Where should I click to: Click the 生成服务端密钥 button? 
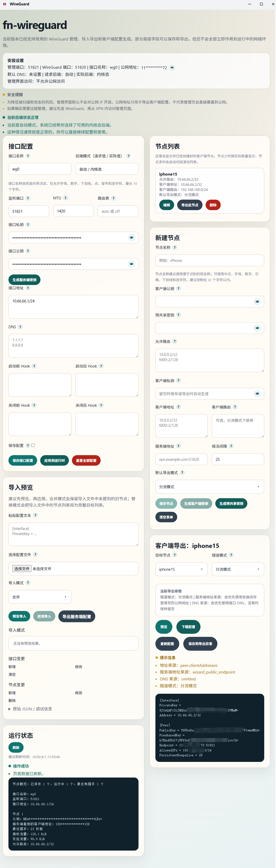click(x=24, y=280)
